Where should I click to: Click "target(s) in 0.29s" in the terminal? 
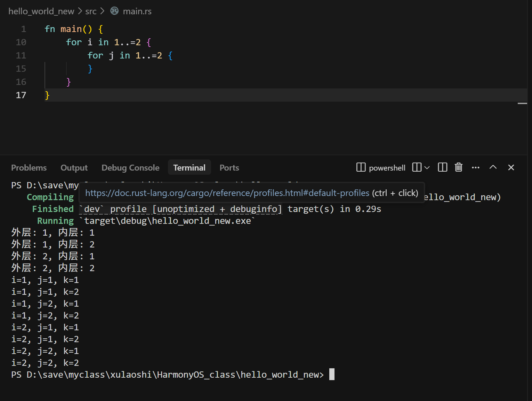click(334, 209)
